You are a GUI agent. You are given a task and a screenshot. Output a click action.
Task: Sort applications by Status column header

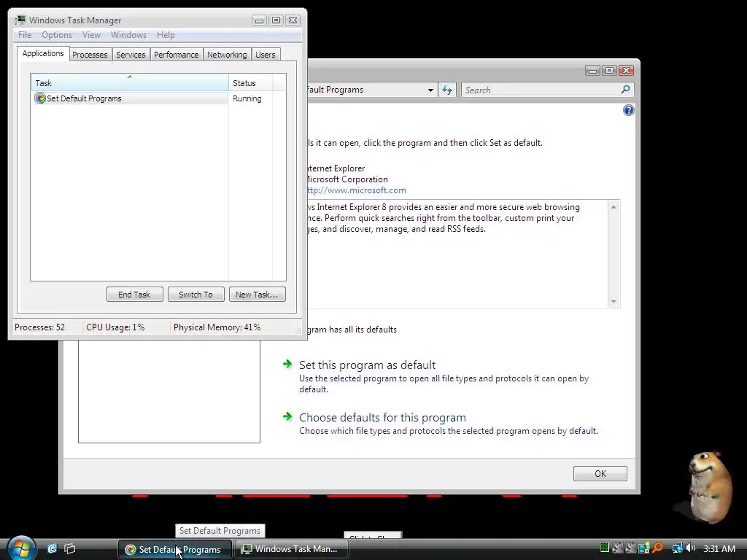251,83
